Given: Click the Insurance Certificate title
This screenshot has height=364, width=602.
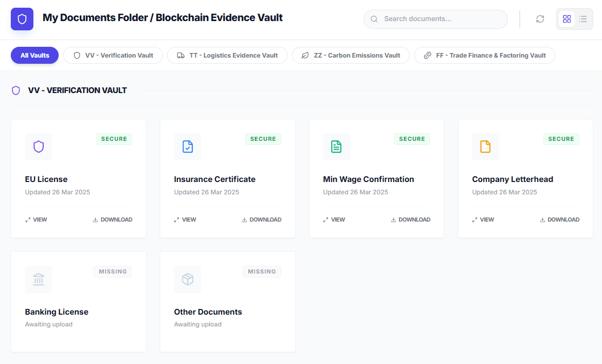Looking at the screenshot, I should 214,179.
